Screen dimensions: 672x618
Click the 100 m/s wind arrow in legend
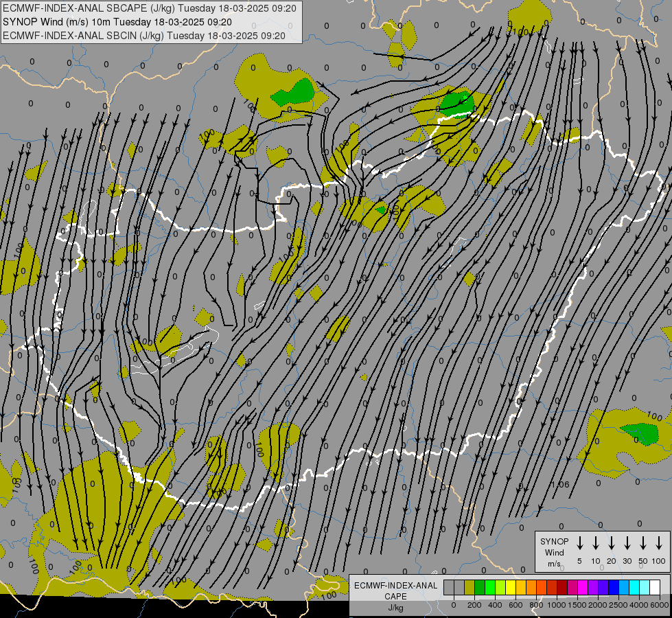point(659,543)
